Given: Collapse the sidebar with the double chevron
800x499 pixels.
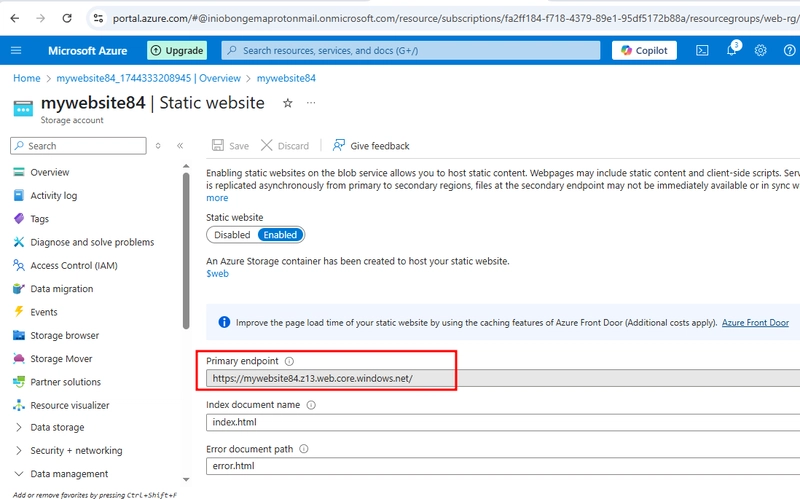Looking at the screenshot, I should (x=180, y=146).
